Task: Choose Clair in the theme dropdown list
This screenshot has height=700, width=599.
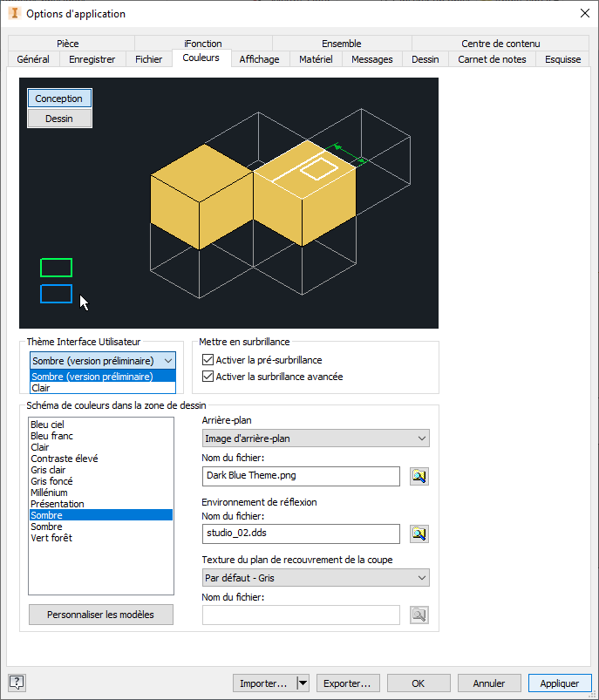Action: [103, 388]
